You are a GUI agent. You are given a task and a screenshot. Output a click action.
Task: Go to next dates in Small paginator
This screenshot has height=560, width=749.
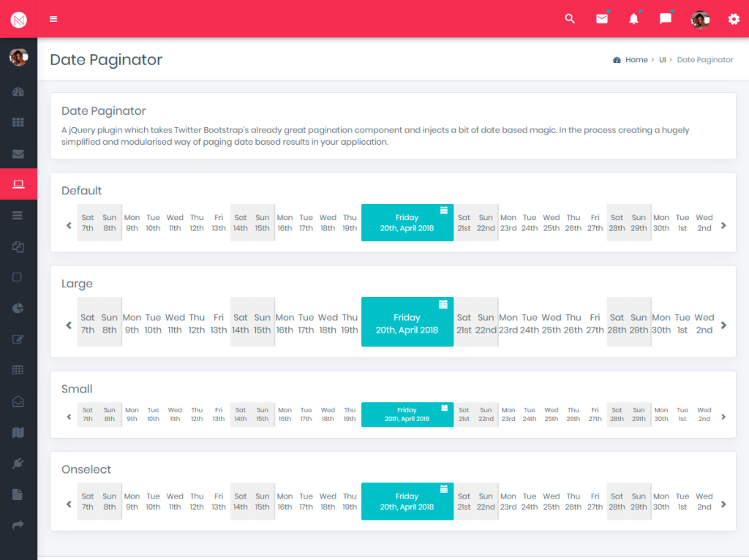(723, 417)
